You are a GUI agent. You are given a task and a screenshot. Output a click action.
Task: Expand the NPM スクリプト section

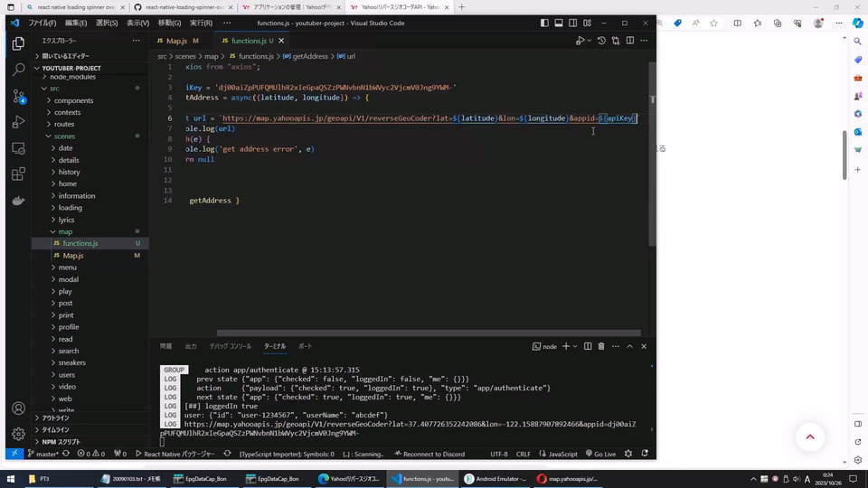pyautogui.click(x=61, y=442)
